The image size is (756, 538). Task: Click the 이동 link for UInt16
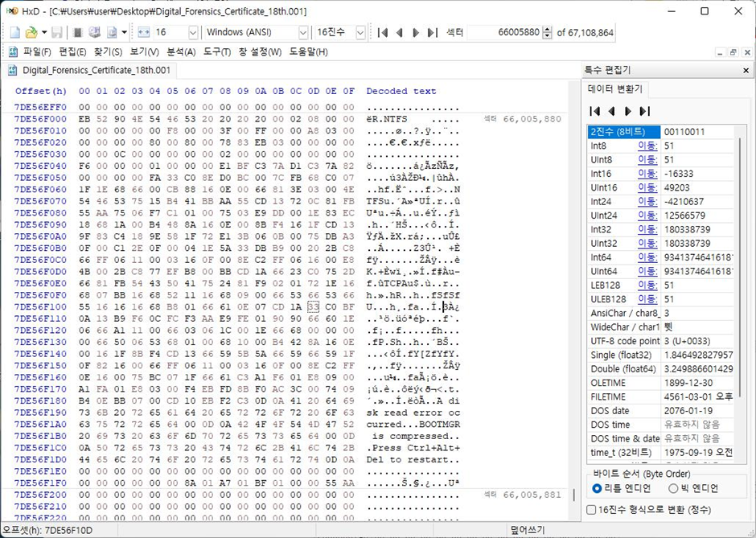[647, 188]
